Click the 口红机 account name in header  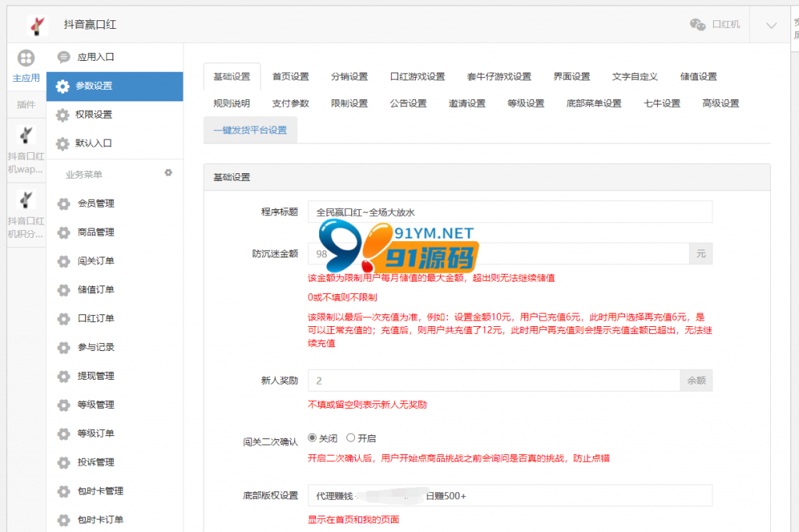pyautogui.click(x=726, y=24)
